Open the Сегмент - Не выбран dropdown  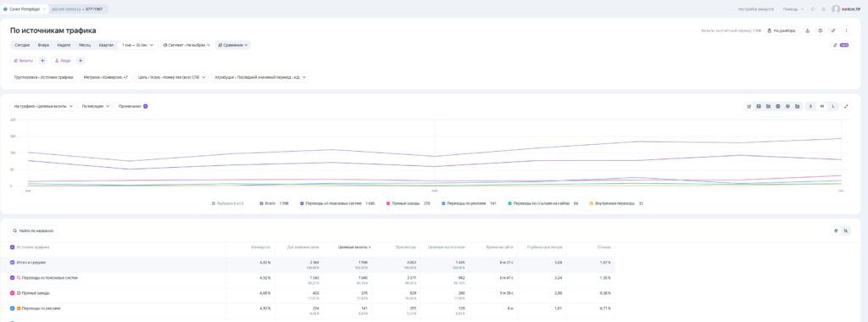[x=186, y=45]
